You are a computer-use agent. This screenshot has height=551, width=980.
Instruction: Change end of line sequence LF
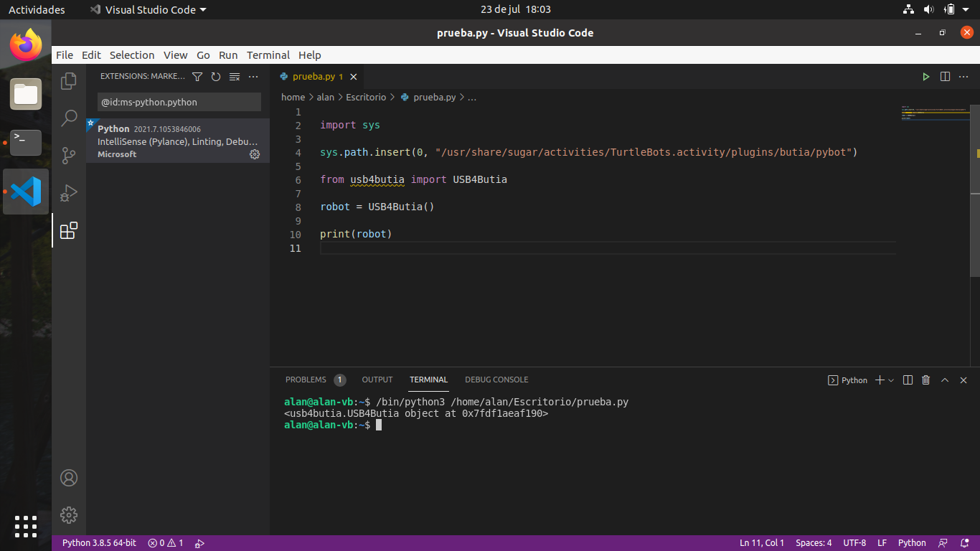click(882, 543)
